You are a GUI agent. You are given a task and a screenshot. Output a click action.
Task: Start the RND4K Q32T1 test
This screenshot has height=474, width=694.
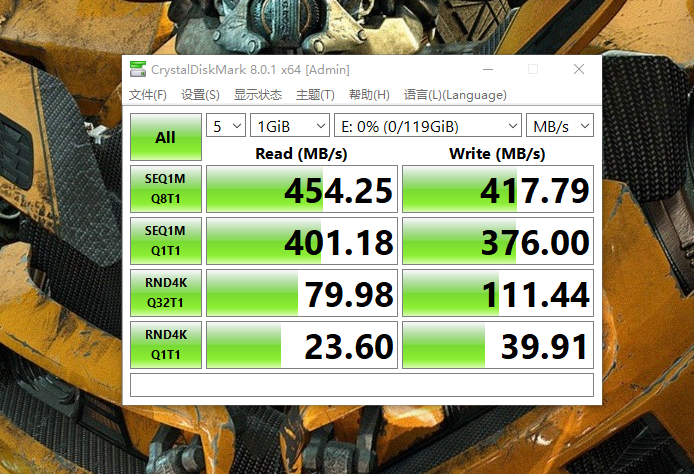[166, 293]
